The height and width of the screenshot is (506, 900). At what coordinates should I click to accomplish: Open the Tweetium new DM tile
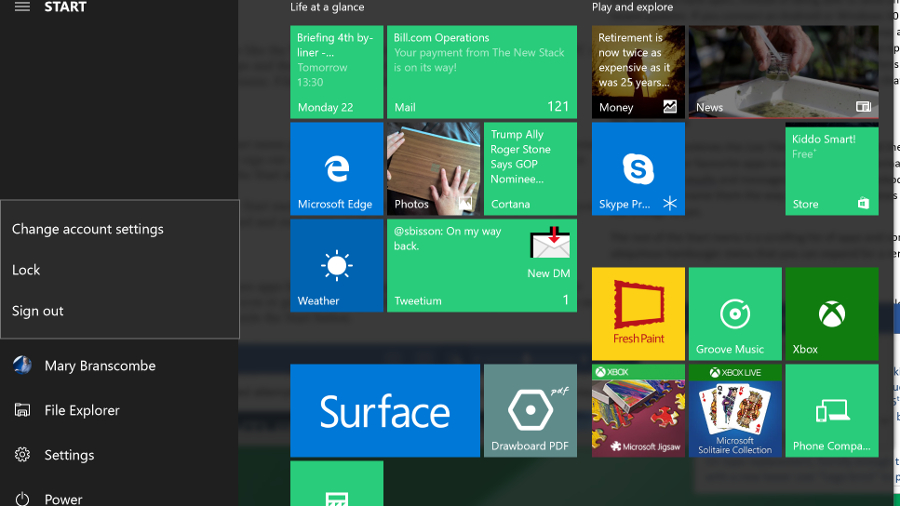pyautogui.click(x=482, y=266)
